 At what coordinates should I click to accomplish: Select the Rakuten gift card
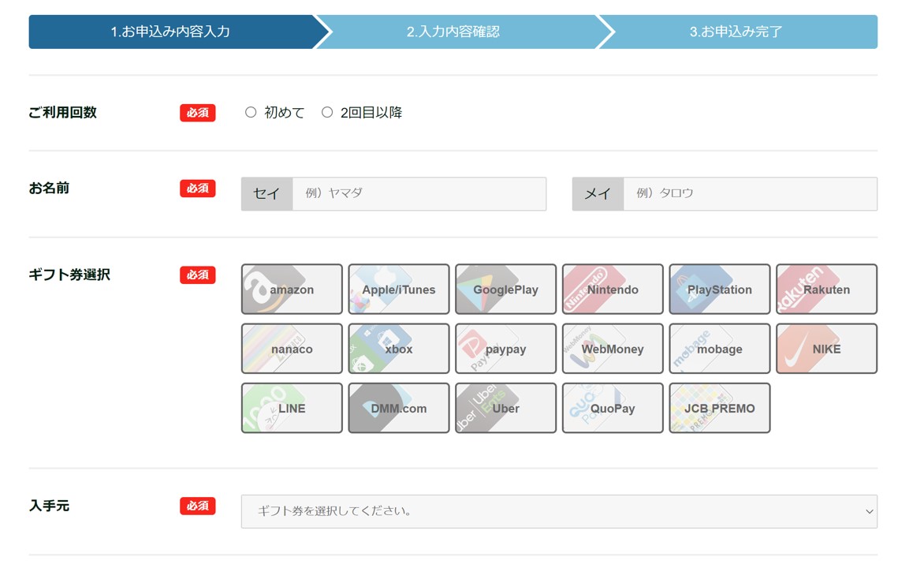click(827, 289)
